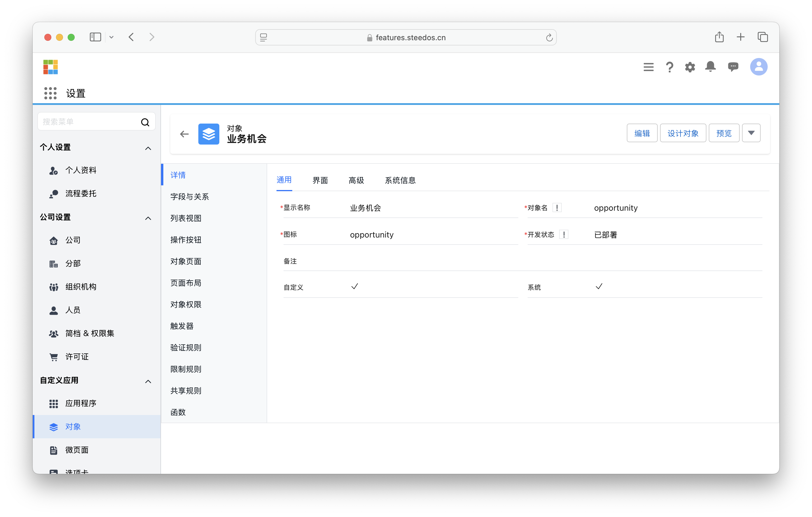Click the Safari address bar

(406, 37)
